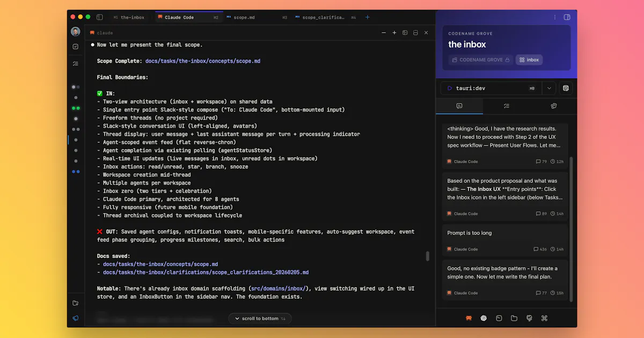Open the thread starting with '<thinking> Good'
This screenshot has width=644, height=338.
pyautogui.click(x=505, y=145)
